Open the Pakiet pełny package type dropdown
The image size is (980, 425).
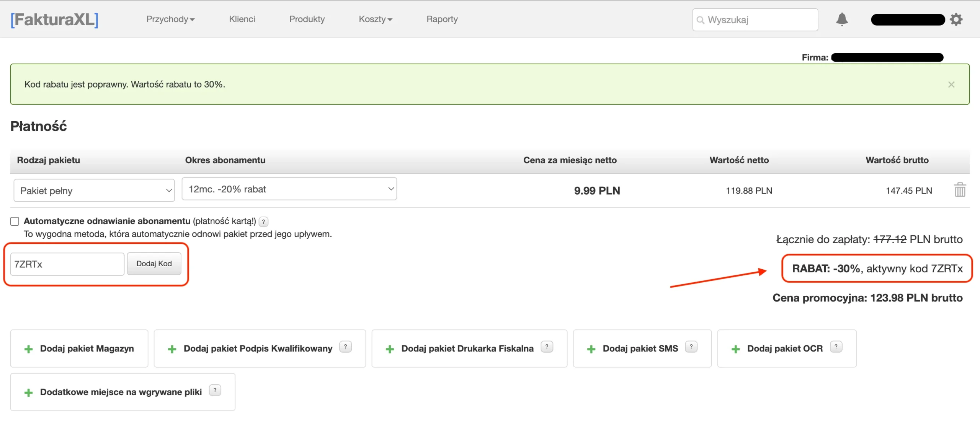pyautogui.click(x=94, y=191)
